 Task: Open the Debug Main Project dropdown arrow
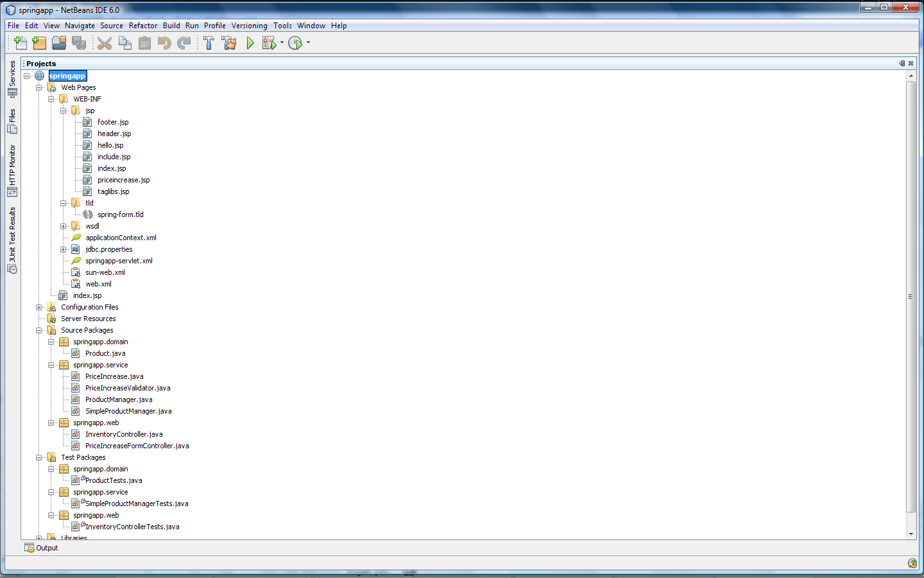tap(282, 43)
